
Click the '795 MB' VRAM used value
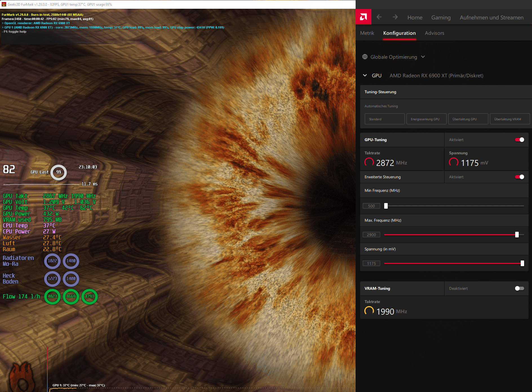[x=52, y=219]
